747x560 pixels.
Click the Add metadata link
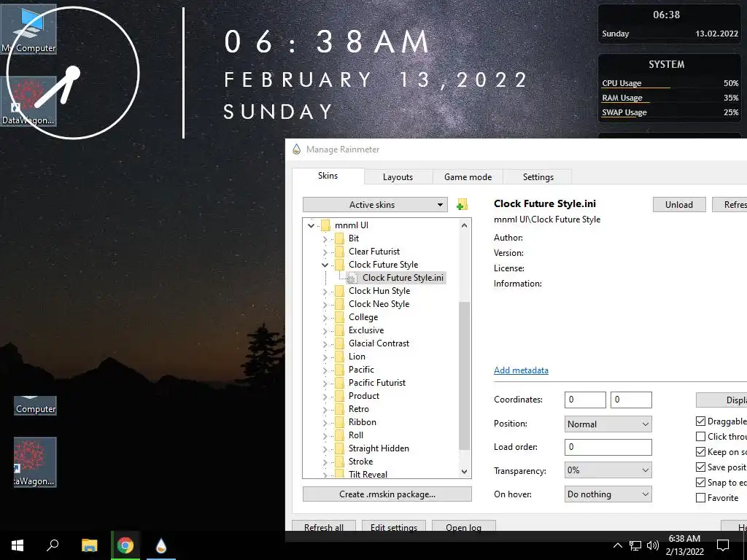[x=521, y=370]
